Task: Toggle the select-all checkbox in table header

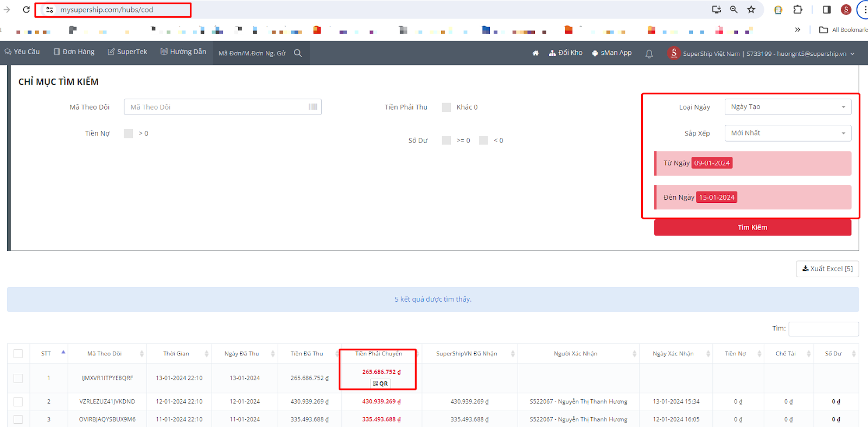Action: click(18, 354)
